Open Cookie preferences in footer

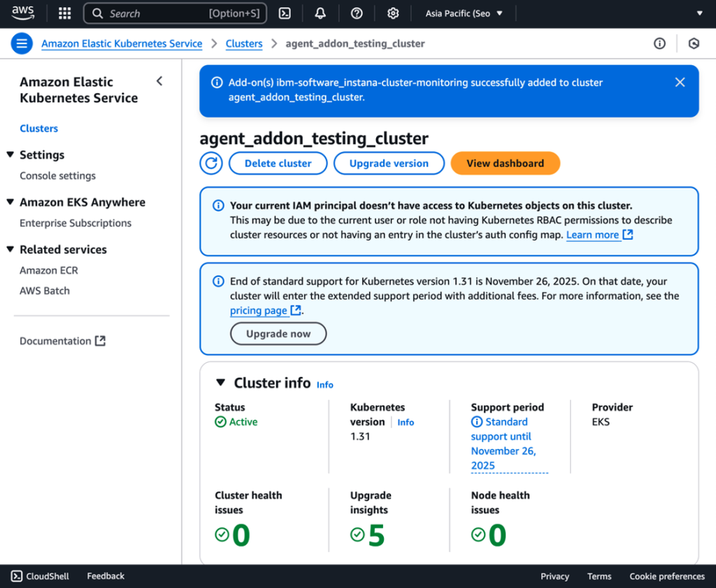[x=667, y=576]
